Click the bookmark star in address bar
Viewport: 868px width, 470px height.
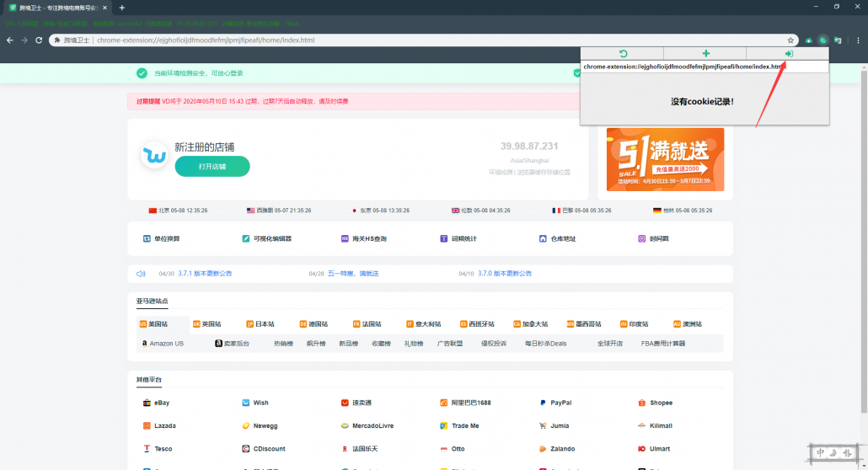click(x=790, y=40)
